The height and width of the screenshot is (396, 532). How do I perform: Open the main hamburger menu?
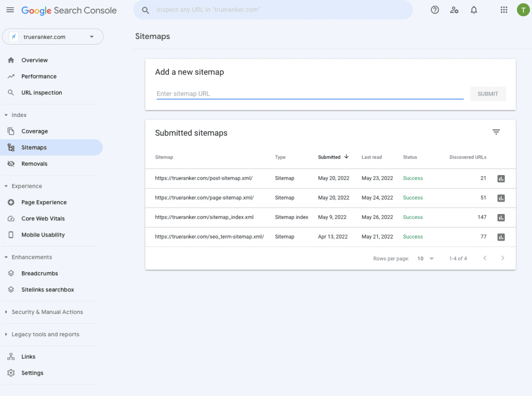(10, 10)
